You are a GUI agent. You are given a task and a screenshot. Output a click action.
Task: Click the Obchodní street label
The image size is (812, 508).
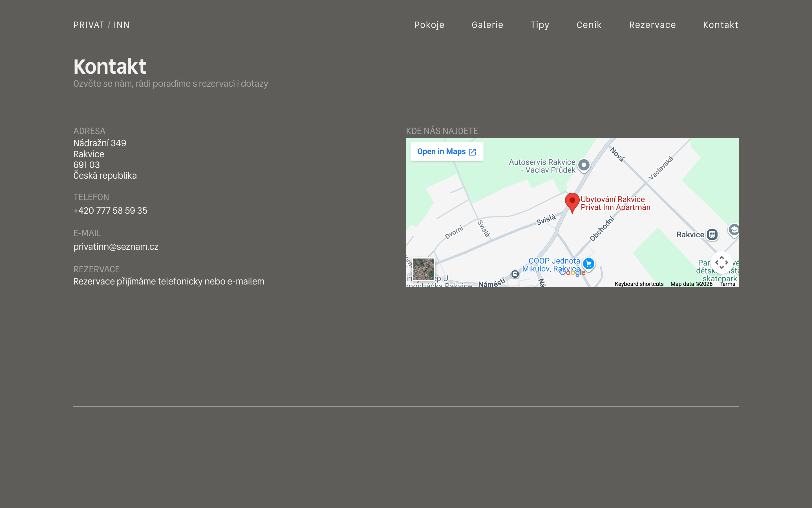click(602, 229)
